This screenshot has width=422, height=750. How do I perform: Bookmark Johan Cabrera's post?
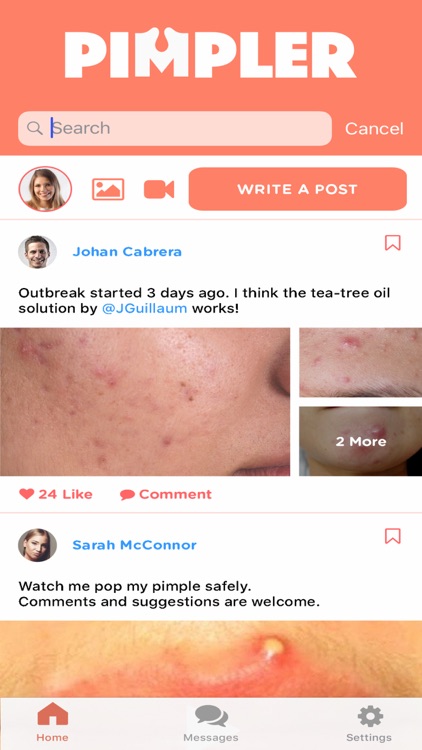coord(392,243)
